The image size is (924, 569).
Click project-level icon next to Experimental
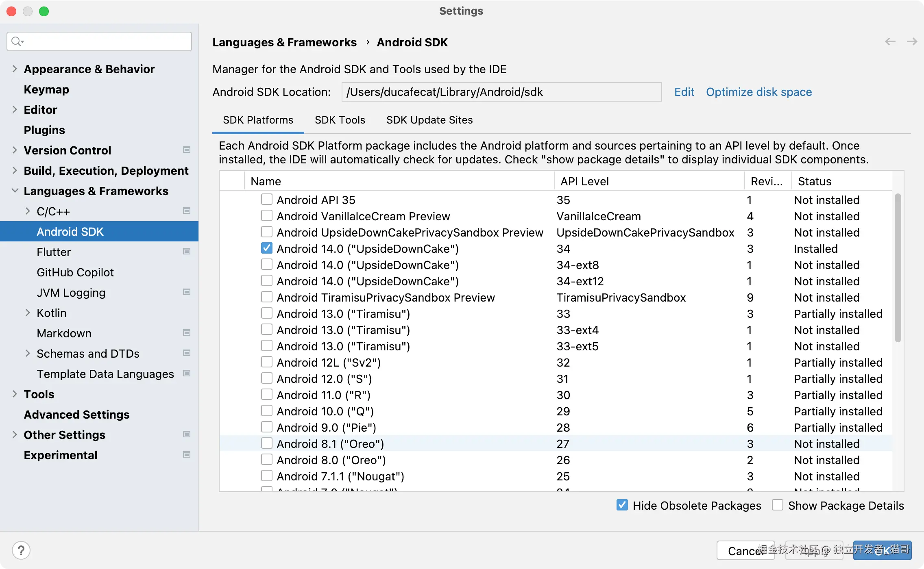pyautogui.click(x=187, y=455)
